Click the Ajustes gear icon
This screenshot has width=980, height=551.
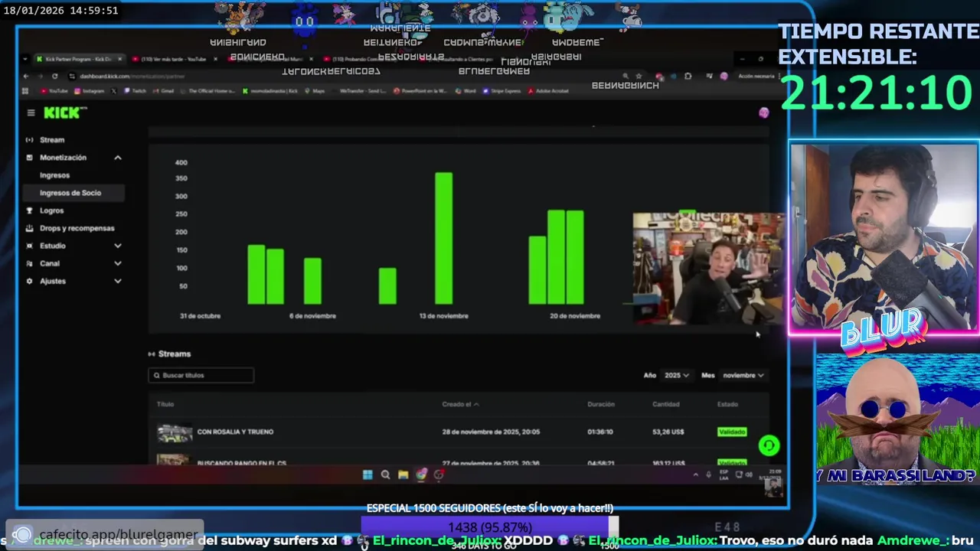click(30, 281)
